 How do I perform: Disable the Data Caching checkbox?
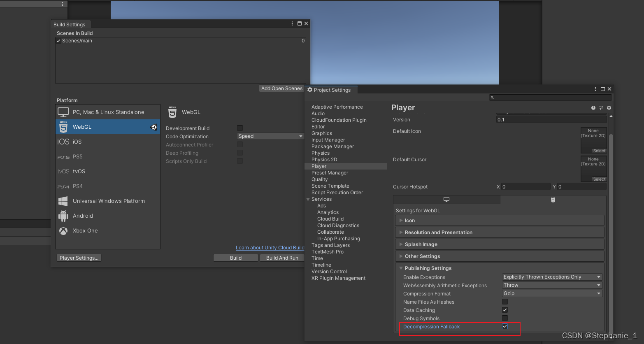pos(505,310)
